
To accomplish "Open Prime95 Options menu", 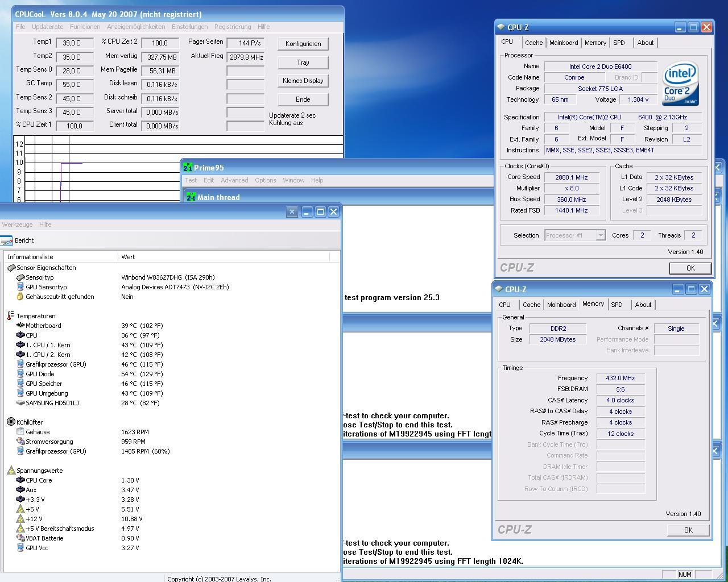I will (x=265, y=180).
